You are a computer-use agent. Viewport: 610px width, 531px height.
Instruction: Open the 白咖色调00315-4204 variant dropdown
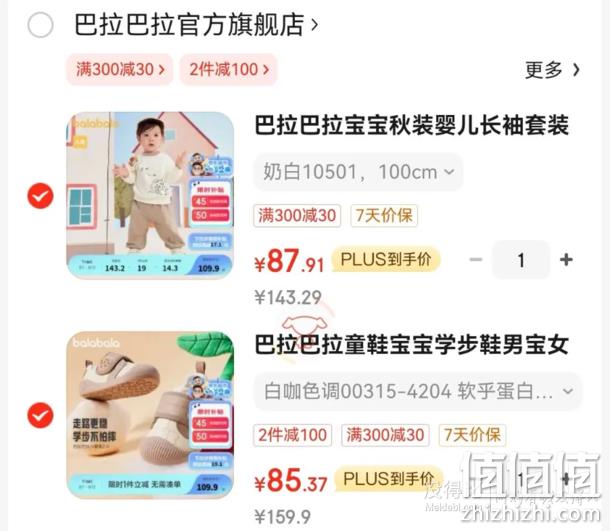pos(418,391)
